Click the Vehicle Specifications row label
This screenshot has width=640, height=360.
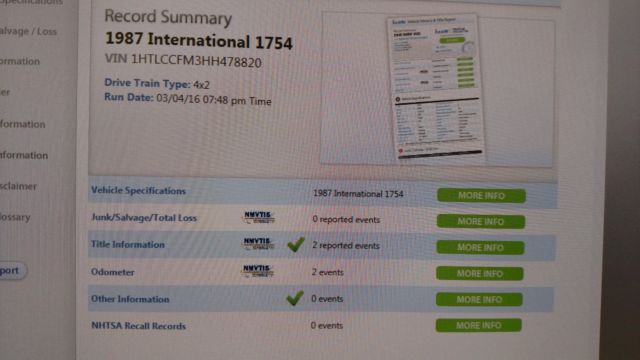point(138,191)
